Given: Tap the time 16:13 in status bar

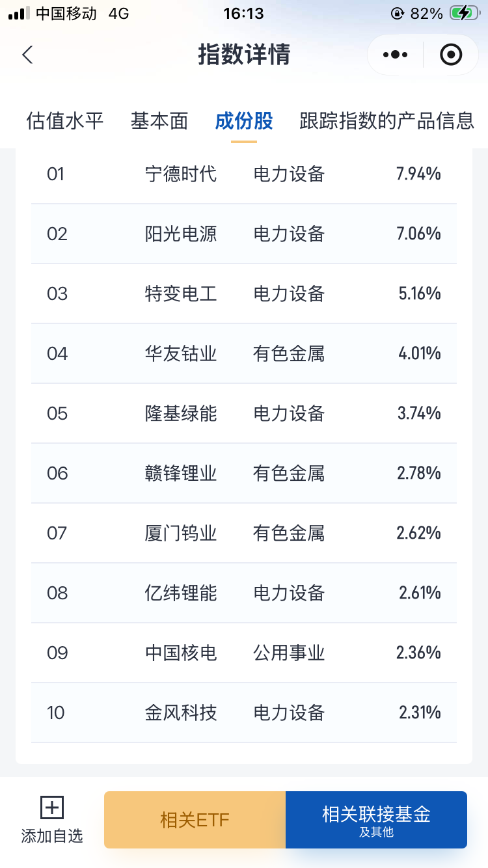Looking at the screenshot, I should [x=244, y=12].
